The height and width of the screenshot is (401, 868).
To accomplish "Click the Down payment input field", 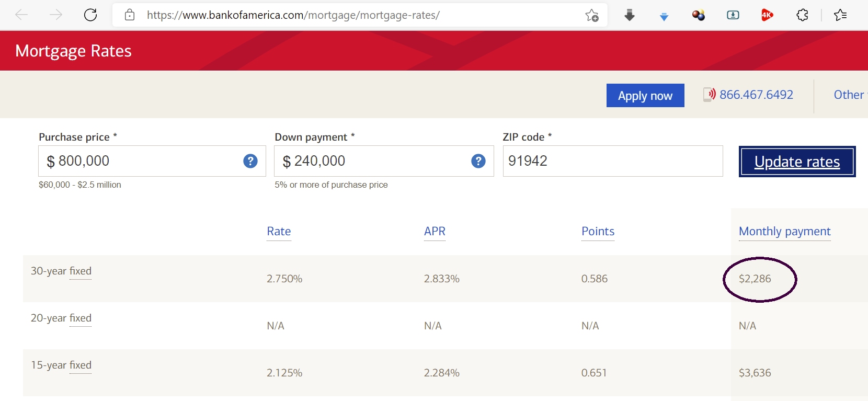I will [x=384, y=161].
